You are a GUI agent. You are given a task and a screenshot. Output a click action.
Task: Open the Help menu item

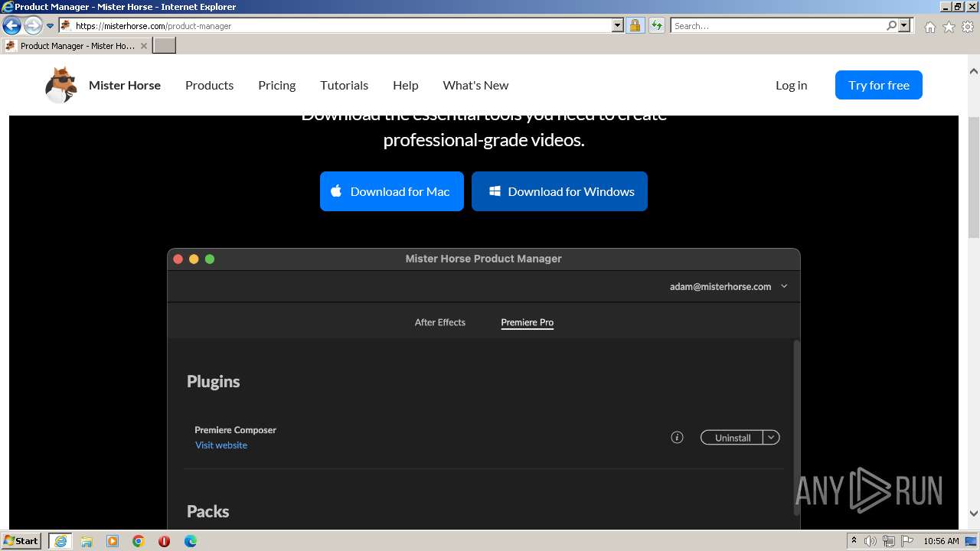click(405, 85)
